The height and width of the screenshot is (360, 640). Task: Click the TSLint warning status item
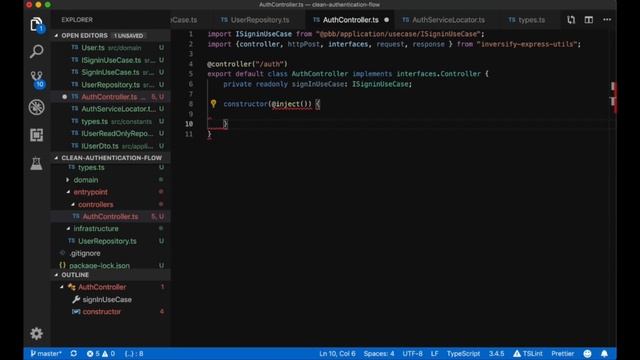pos(528,353)
